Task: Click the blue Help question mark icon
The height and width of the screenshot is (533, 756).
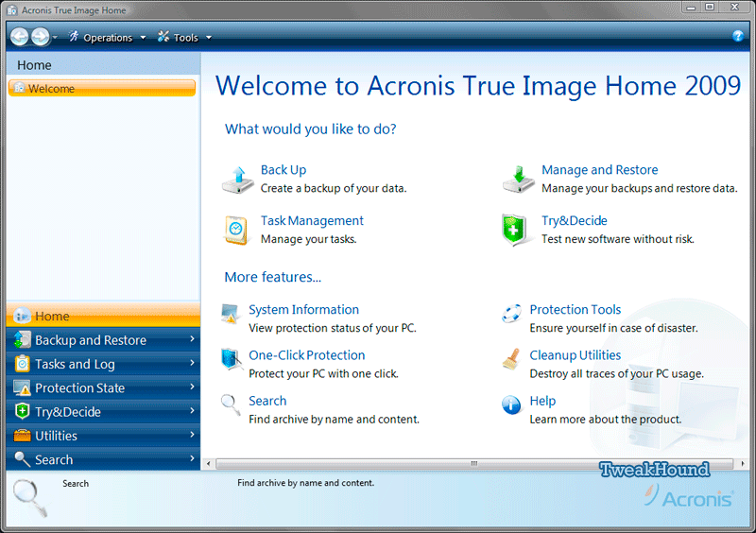Action: coord(738,35)
